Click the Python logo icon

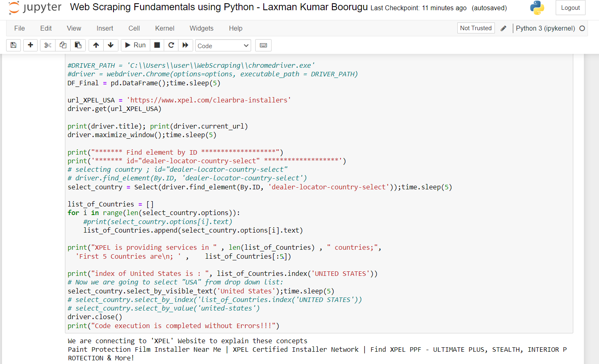click(537, 8)
